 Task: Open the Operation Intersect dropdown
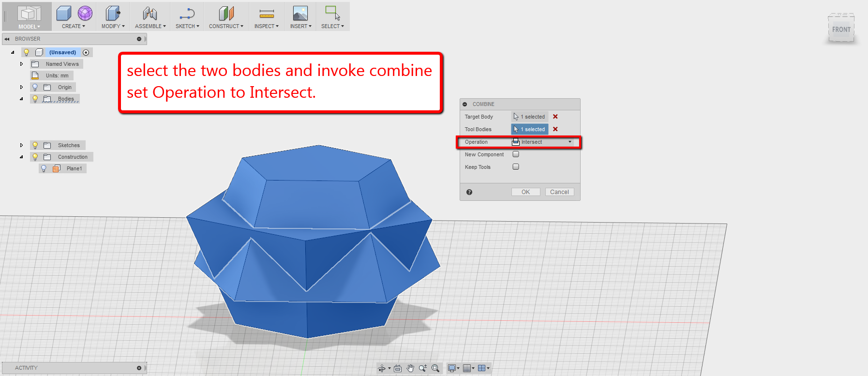(542, 142)
